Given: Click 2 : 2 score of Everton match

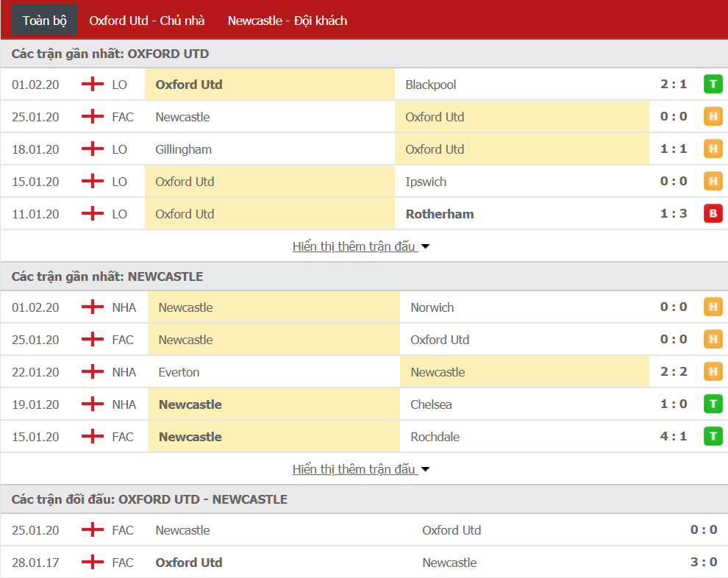Looking at the screenshot, I should (x=674, y=371).
